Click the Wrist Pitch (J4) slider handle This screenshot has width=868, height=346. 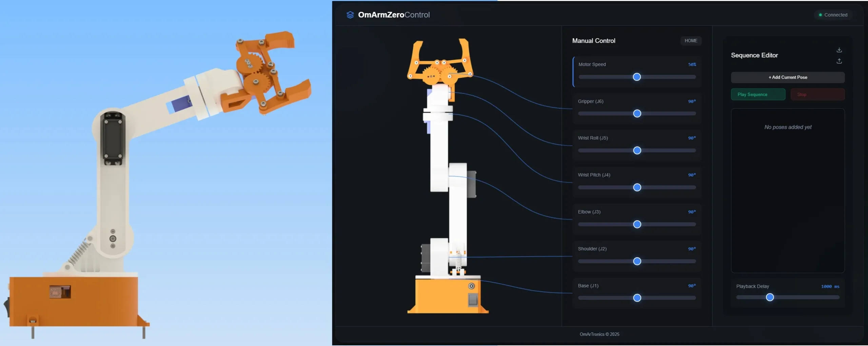click(x=637, y=187)
